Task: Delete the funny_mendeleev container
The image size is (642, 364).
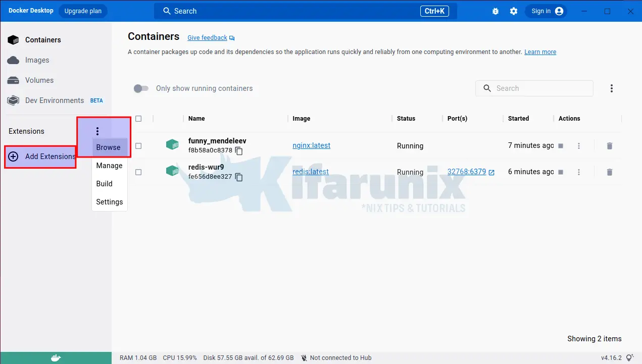Action: point(609,146)
